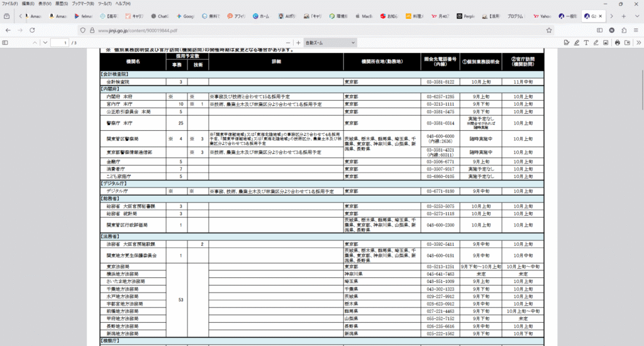Select the freehand draw tool
The height and width of the screenshot is (346, 644).
point(596,43)
